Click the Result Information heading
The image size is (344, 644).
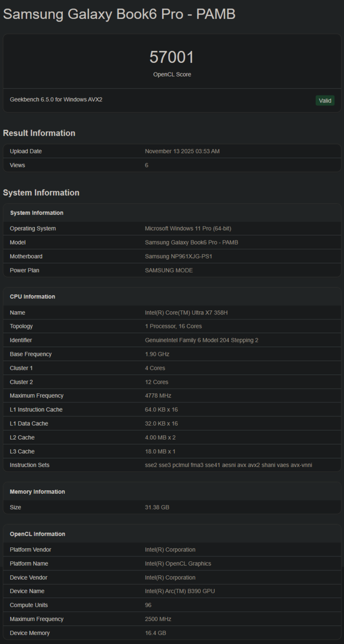[39, 133]
